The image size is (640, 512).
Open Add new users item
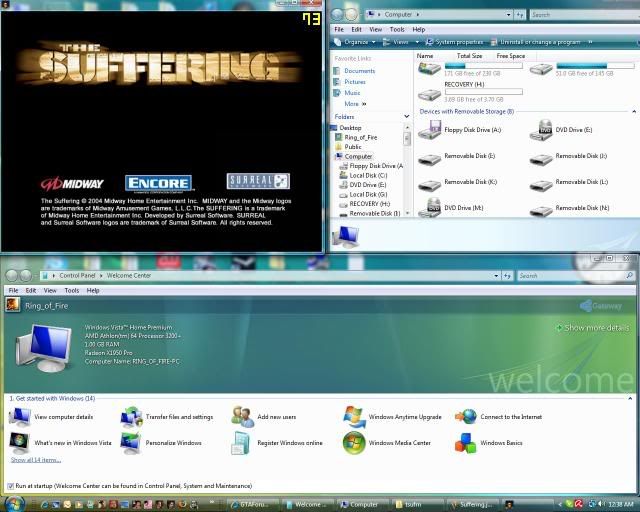(277, 417)
